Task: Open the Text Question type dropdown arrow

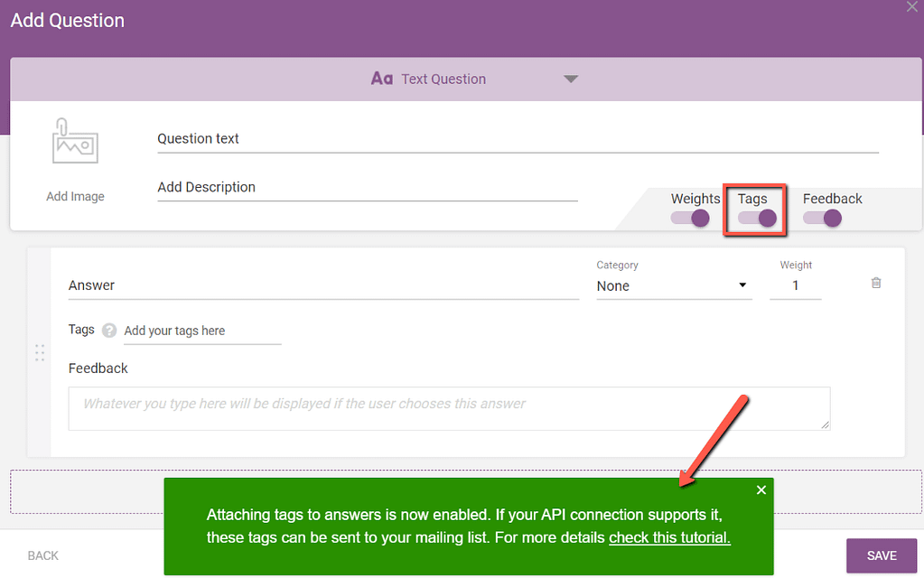Action: click(570, 79)
